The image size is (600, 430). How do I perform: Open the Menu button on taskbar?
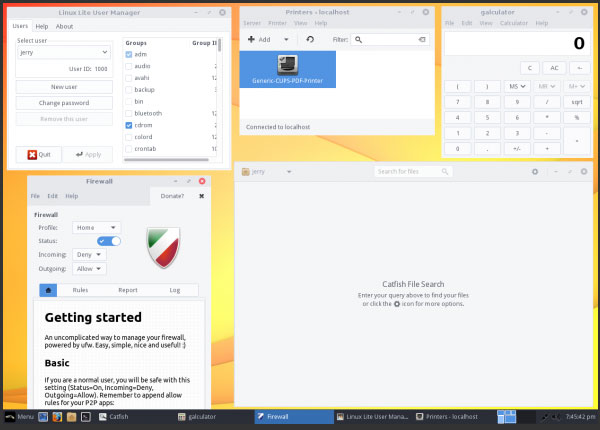tap(20, 417)
